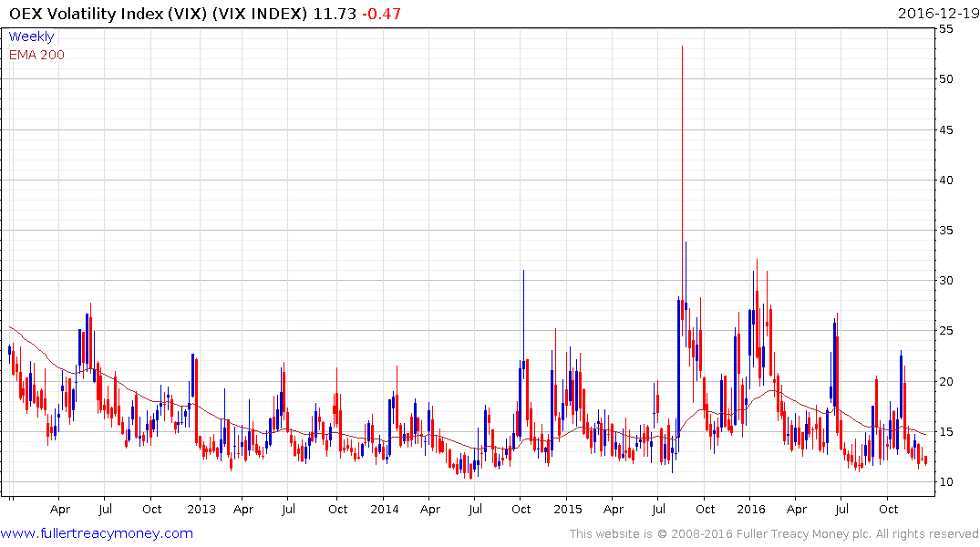Click the 40 label on the price axis
Viewport: 980px width, 547px height.
(945, 180)
